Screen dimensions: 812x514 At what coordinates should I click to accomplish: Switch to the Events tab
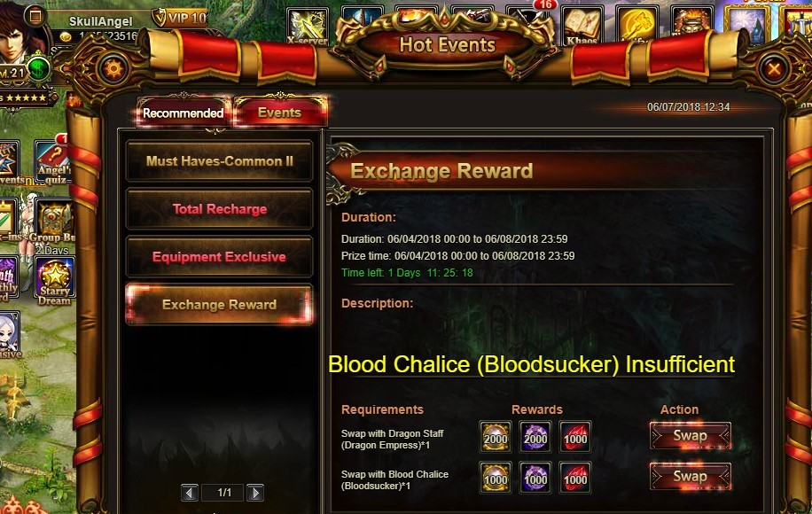tap(279, 113)
